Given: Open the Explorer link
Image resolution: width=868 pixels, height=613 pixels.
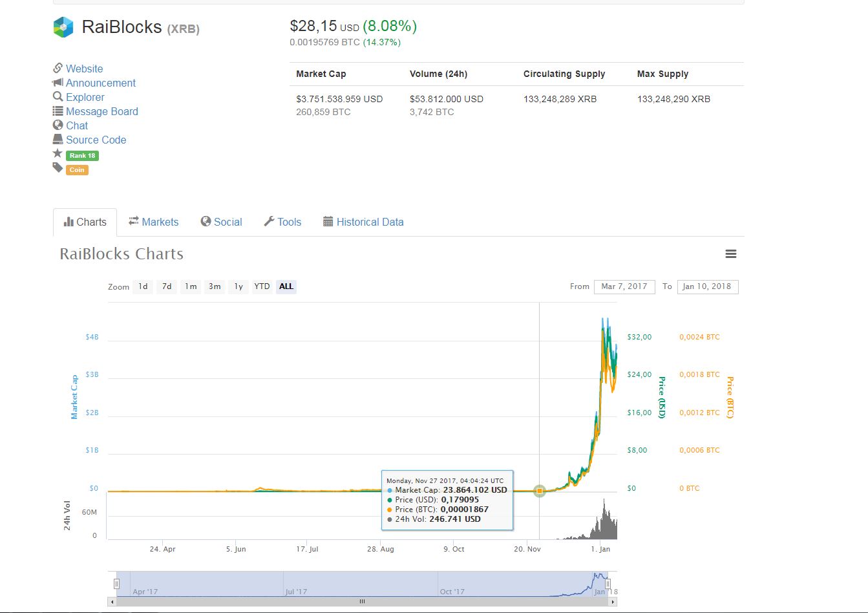Looking at the screenshot, I should coord(85,97).
